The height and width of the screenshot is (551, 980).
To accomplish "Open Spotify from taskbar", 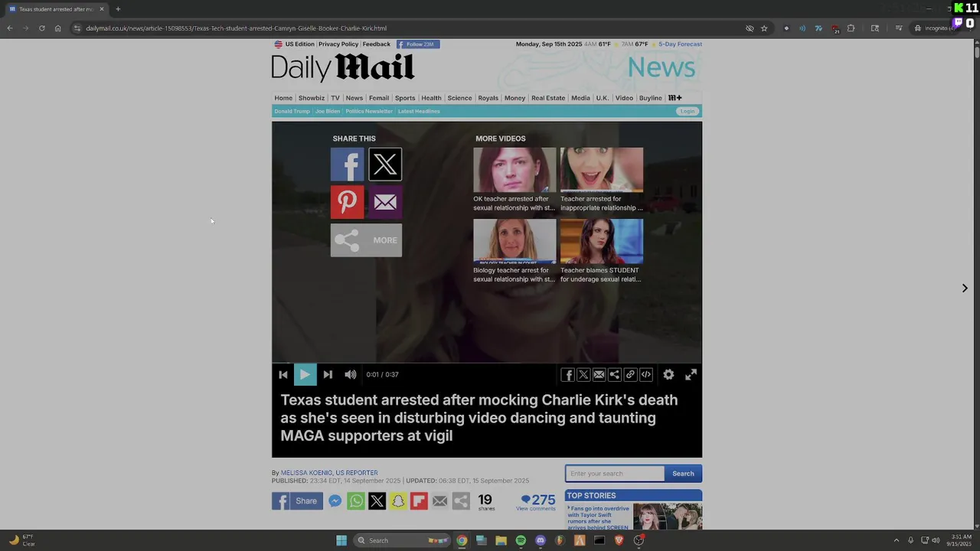I will pyautogui.click(x=521, y=540).
